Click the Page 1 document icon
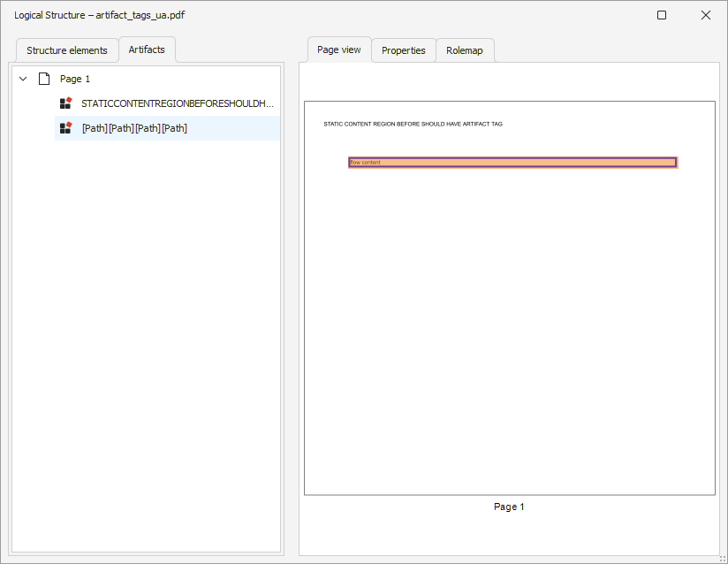This screenshot has width=728, height=564. point(43,79)
